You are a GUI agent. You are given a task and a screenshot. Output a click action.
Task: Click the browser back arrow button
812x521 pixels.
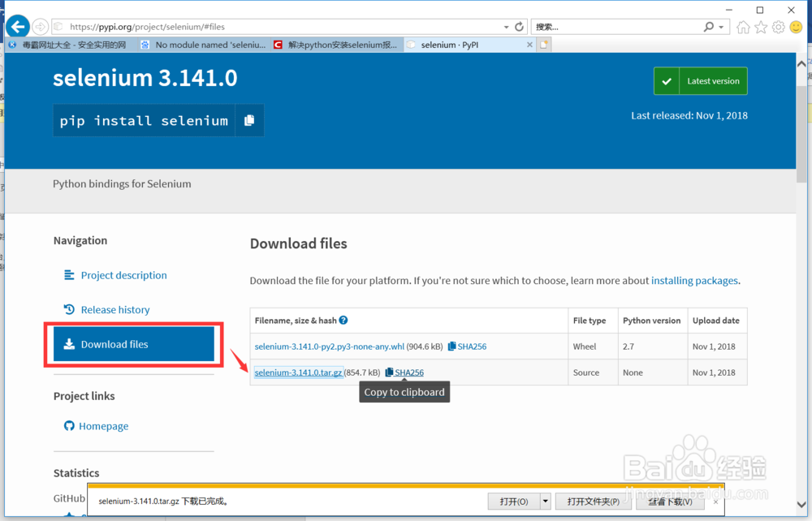click(x=18, y=27)
